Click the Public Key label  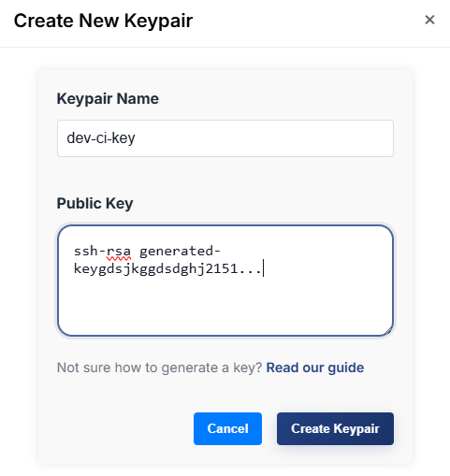tap(94, 204)
